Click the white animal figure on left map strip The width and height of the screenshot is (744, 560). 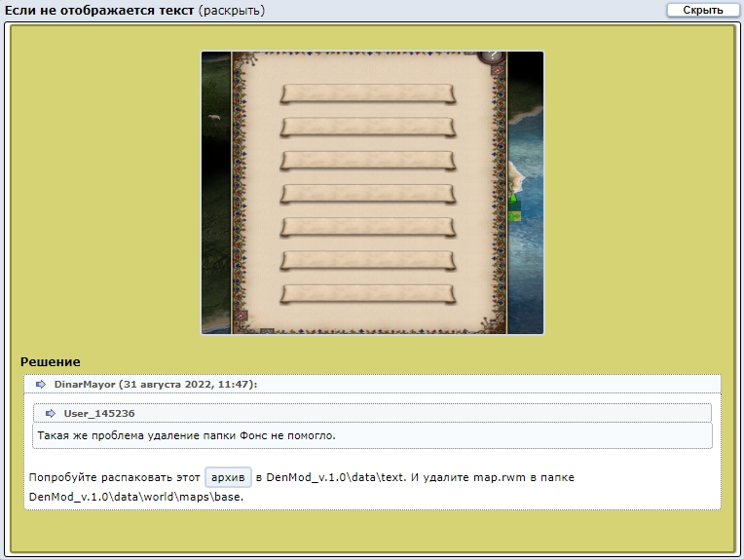(x=214, y=116)
